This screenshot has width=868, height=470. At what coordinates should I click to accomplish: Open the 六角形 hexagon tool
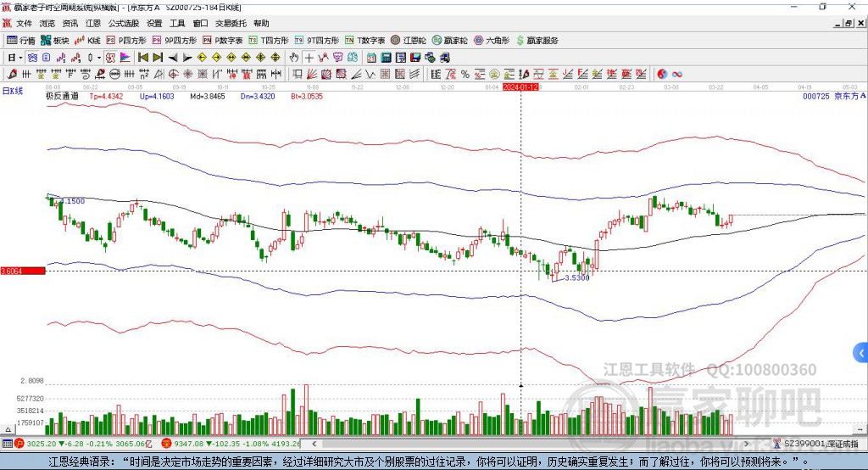coord(492,41)
